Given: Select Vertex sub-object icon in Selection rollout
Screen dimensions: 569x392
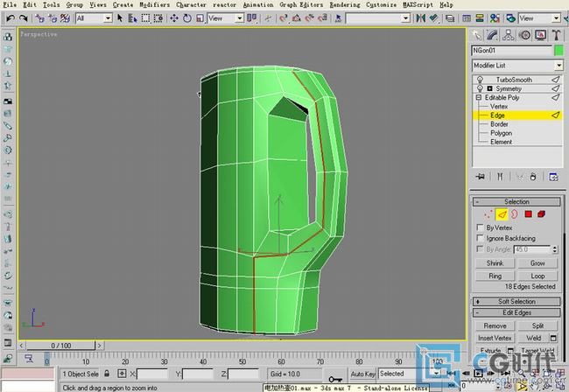Looking at the screenshot, I should click(x=488, y=214).
